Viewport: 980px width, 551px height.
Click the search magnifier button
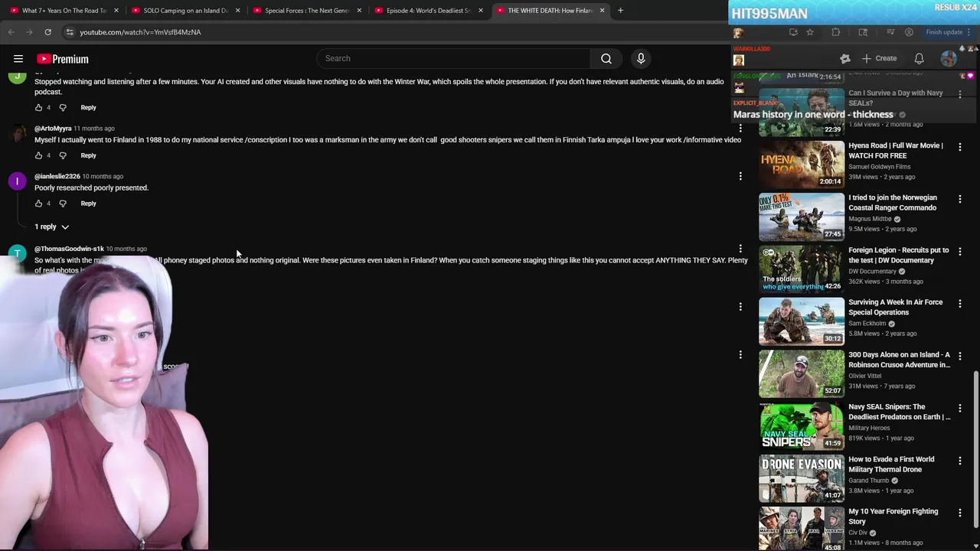[x=606, y=58]
